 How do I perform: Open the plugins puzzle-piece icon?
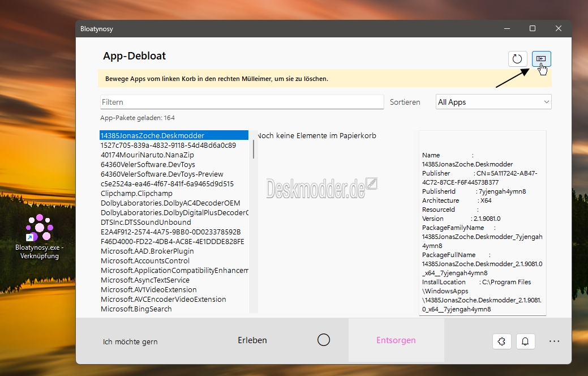tap(502, 341)
